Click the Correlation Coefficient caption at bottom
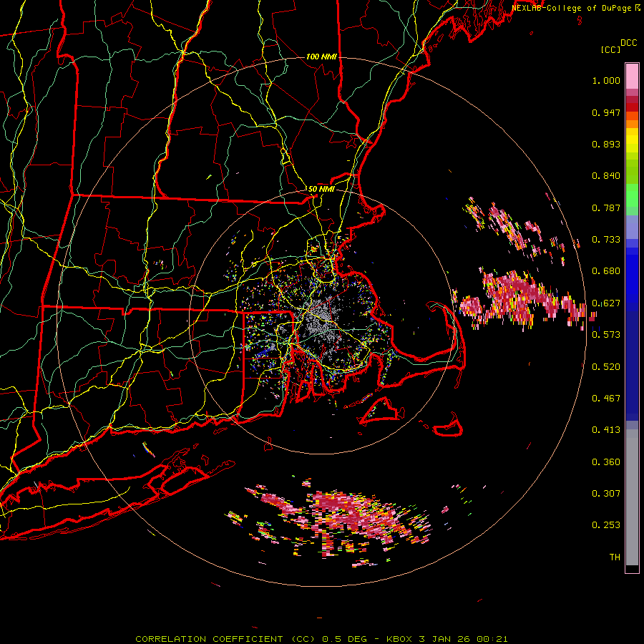 [x=321, y=639]
